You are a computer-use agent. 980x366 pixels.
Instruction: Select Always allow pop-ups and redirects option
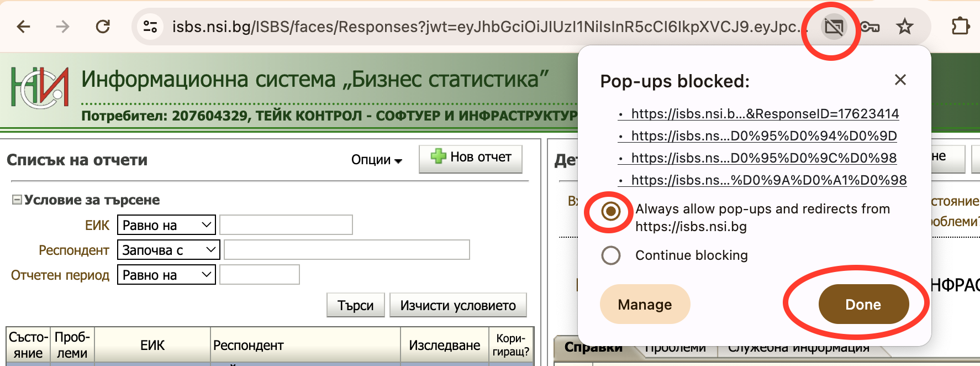[x=610, y=211]
